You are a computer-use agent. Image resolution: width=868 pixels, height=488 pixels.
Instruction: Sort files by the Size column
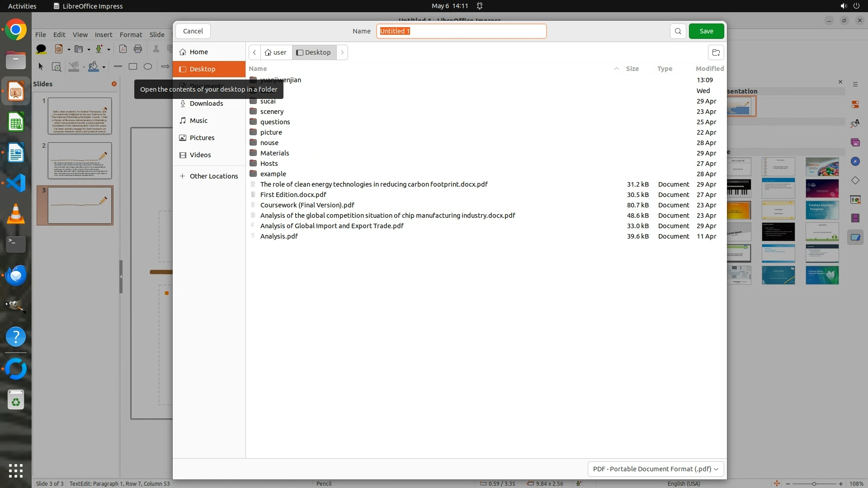pyautogui.click(x=632, y=69)
